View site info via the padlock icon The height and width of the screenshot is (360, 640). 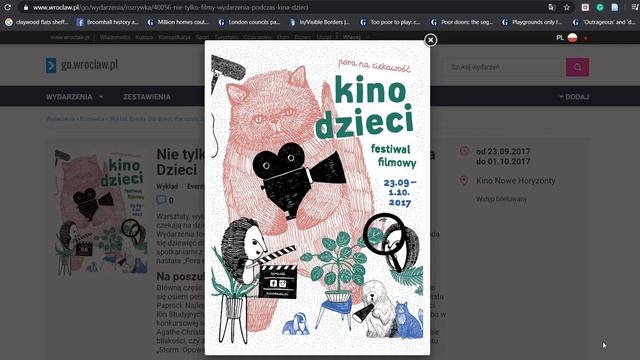[26, 7]
